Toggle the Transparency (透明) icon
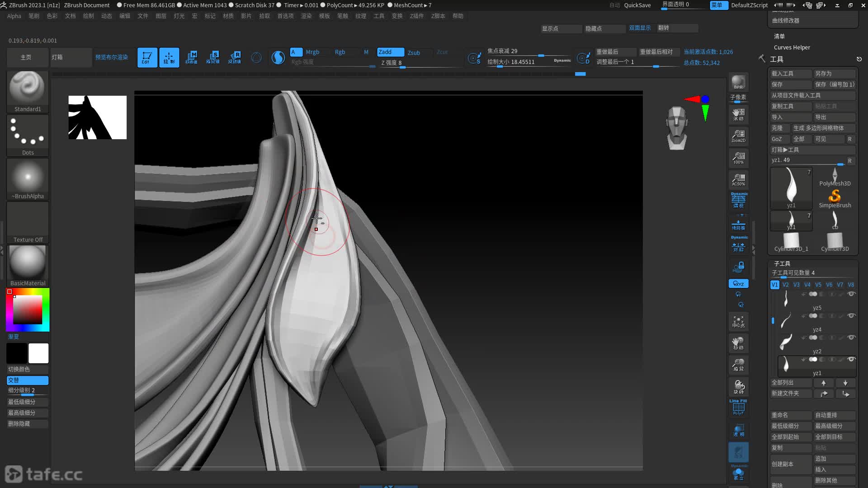This screenshot has height=488, width=868. (x=738, y=431)
